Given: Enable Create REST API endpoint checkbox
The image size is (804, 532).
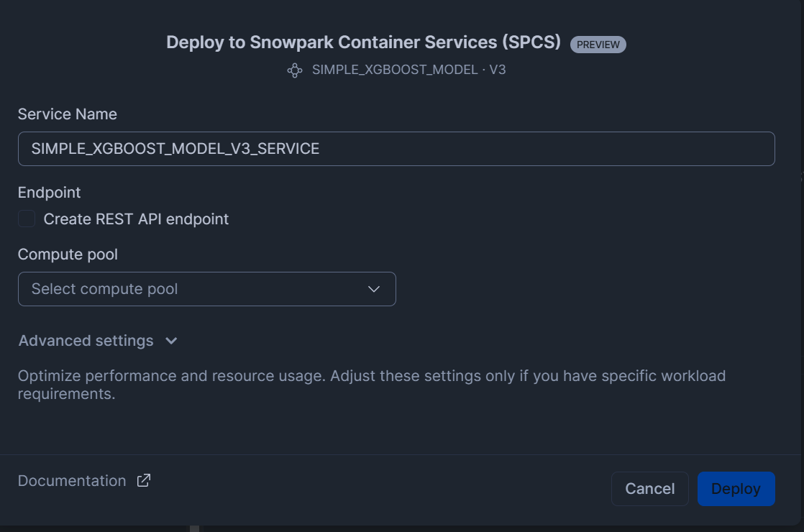Looking at the screenshot, I should (x=27, y=219).
